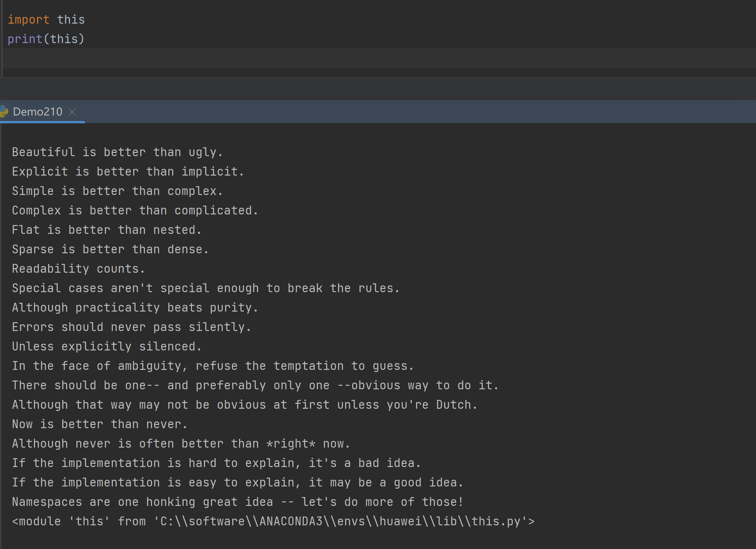Click the module 'this' path output line
Image resolution: width=756 pixels, height=549 pixels.
click(x=273, y=521)
